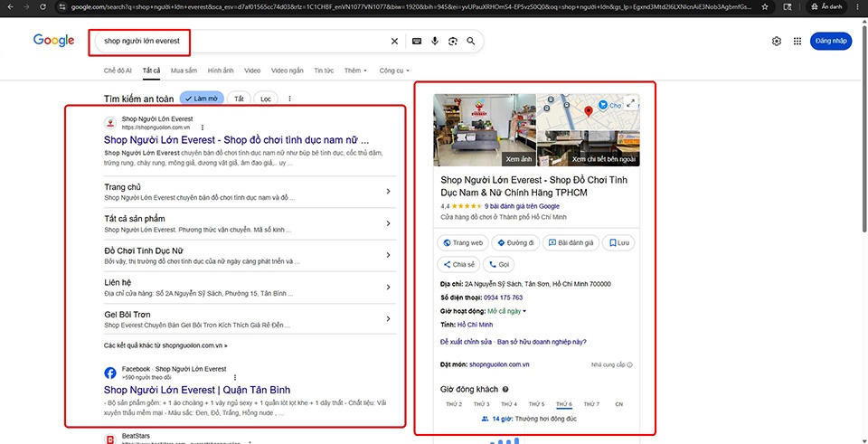Expand the map with fullscreen icon
Screen dimensions: 868x444
tap(630, 102)
